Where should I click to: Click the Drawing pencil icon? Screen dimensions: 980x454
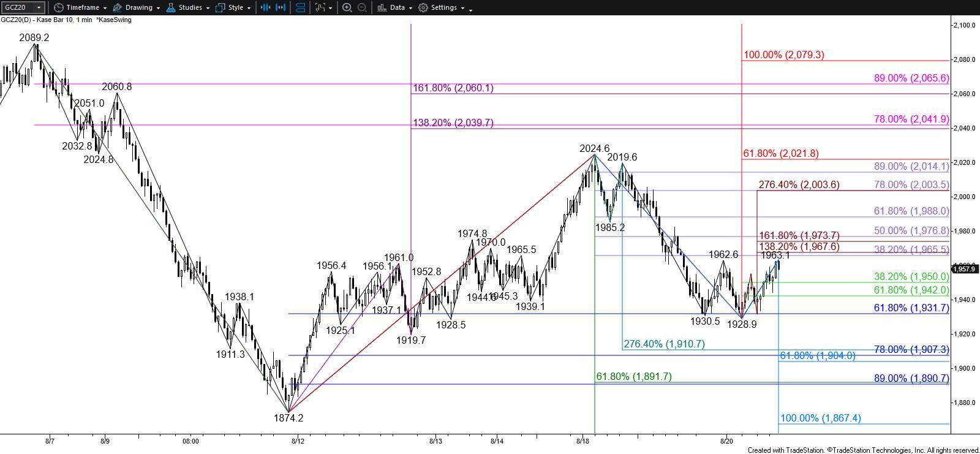[x=118, y=8]
